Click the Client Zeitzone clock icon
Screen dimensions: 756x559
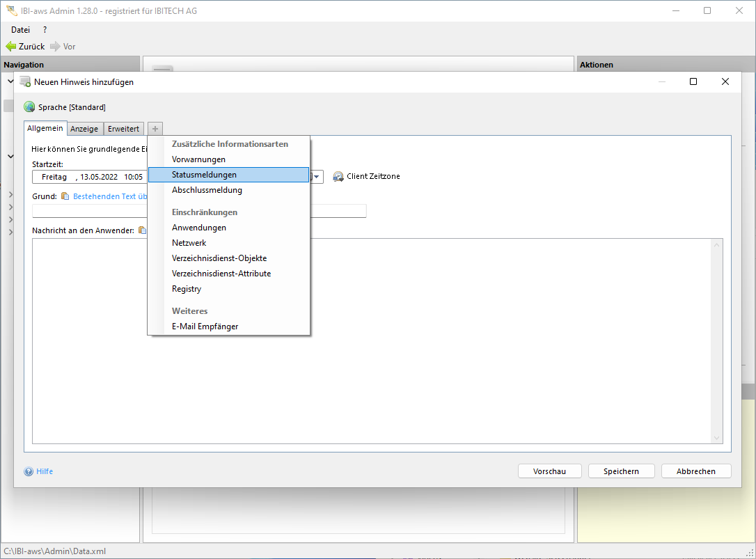(x=338, y=177)
